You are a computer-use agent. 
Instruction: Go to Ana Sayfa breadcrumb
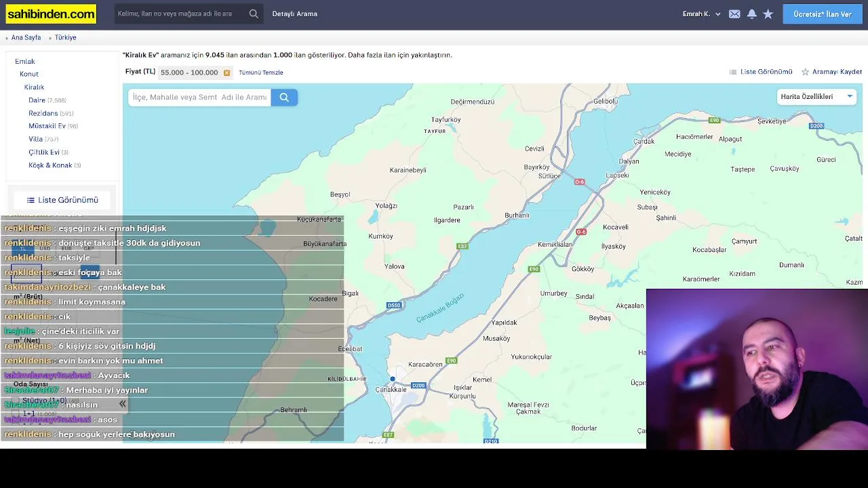click(26, 38)
